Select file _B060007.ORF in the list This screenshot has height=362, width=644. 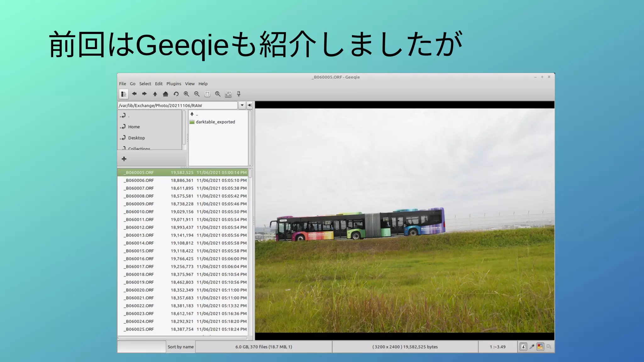tap(183, 188)
